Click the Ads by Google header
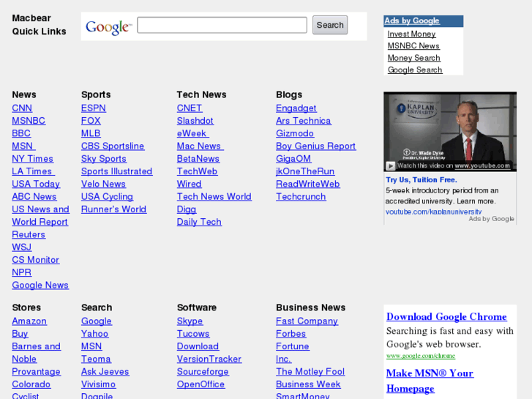The image size is (532, 399). point(412,21)
